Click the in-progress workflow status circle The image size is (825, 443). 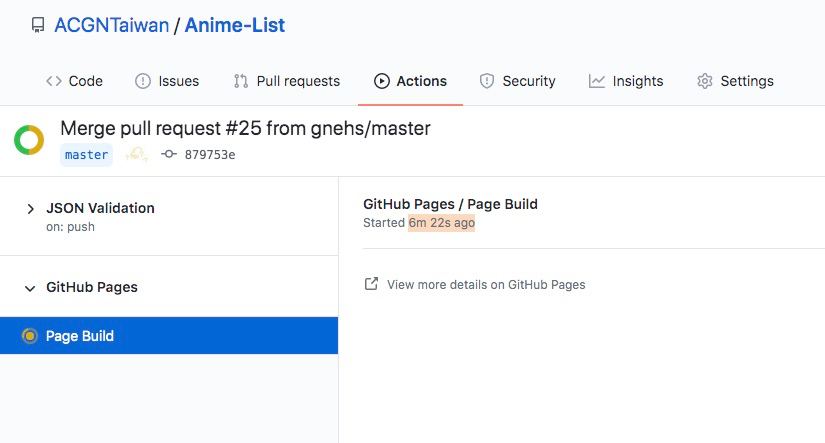click(x=29, y=140)
